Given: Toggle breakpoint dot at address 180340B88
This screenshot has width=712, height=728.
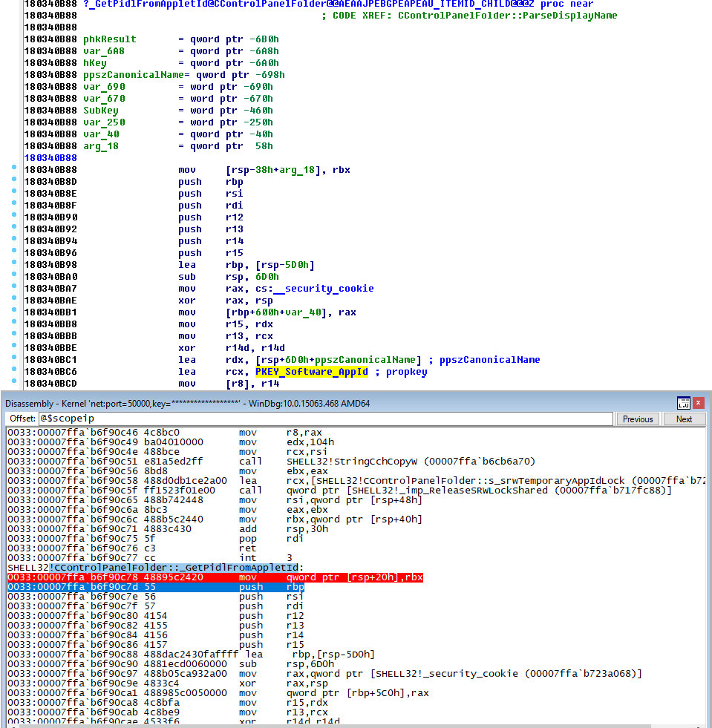Looking at the screenshot, I should [x=14, y=169].
